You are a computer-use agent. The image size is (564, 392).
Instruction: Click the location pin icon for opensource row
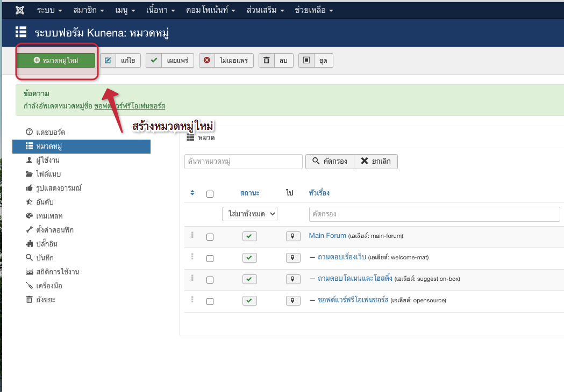[292, 301]
